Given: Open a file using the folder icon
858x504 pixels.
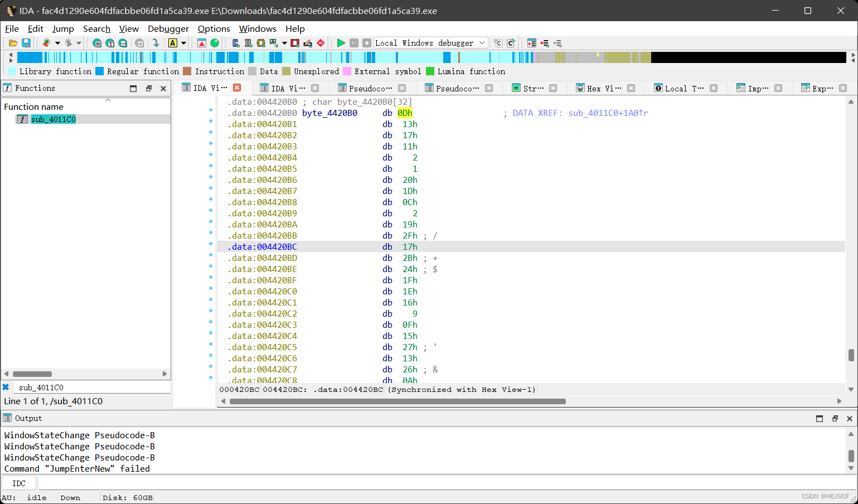Looking at the screenshot, I should coord(12,43).
